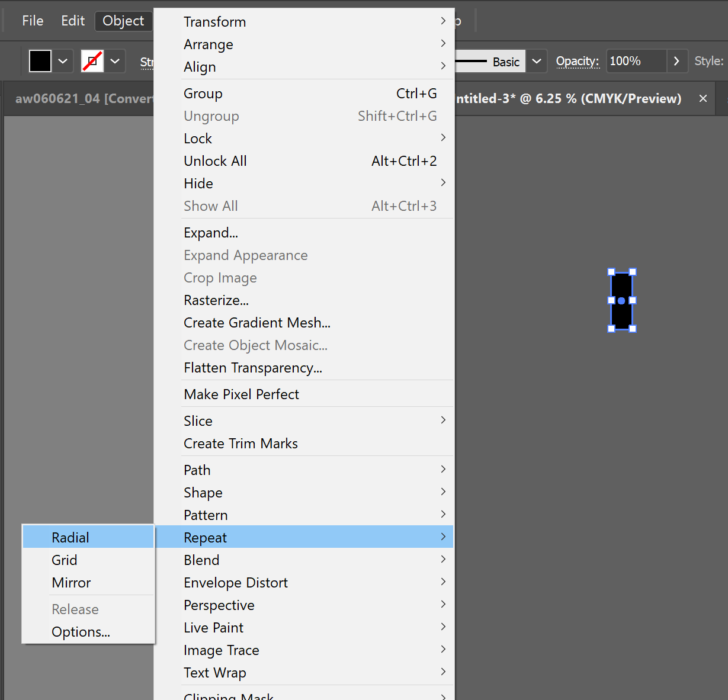Expand the Basic brush definition dropdown
728x700 pixels.
(537, 61)
